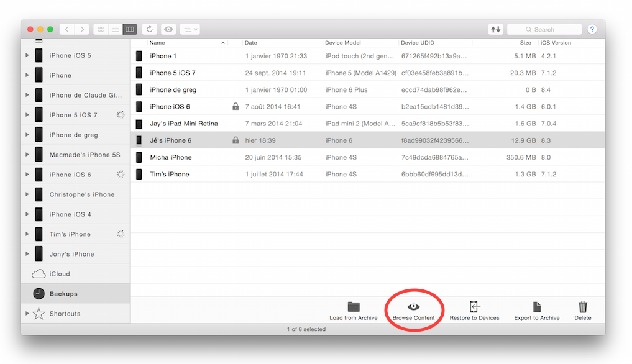Click lock icon on iPhone iOS 6 backup
The width and height of the screenshot is (632, 364).
click(x=236, y=106)
